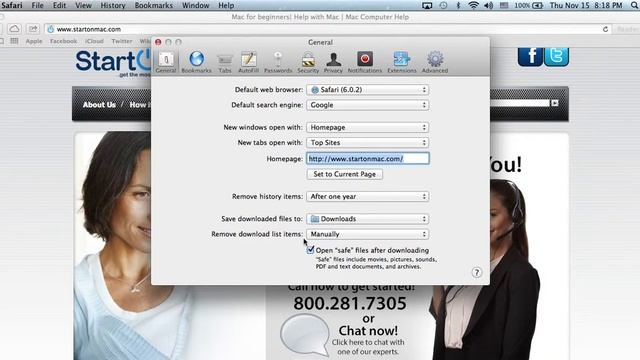Click Set to Current Page button
The width and height of the screenshot is (640, 360).
tap(344, 174)
